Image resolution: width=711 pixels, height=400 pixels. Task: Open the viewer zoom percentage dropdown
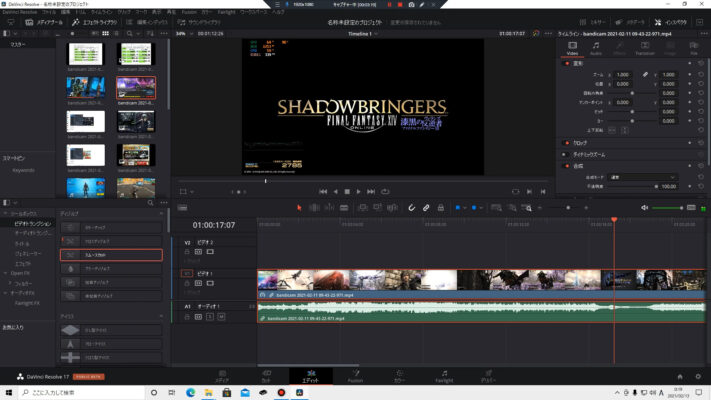(183, 34)
